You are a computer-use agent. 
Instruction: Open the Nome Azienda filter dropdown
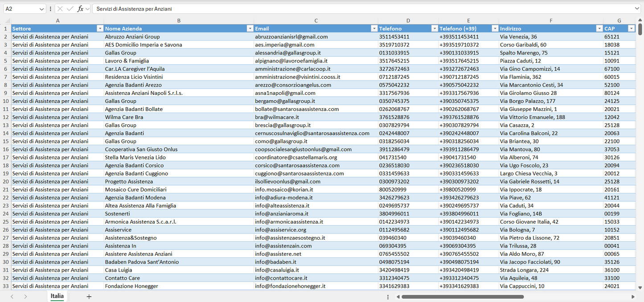(x=250, y=29)
